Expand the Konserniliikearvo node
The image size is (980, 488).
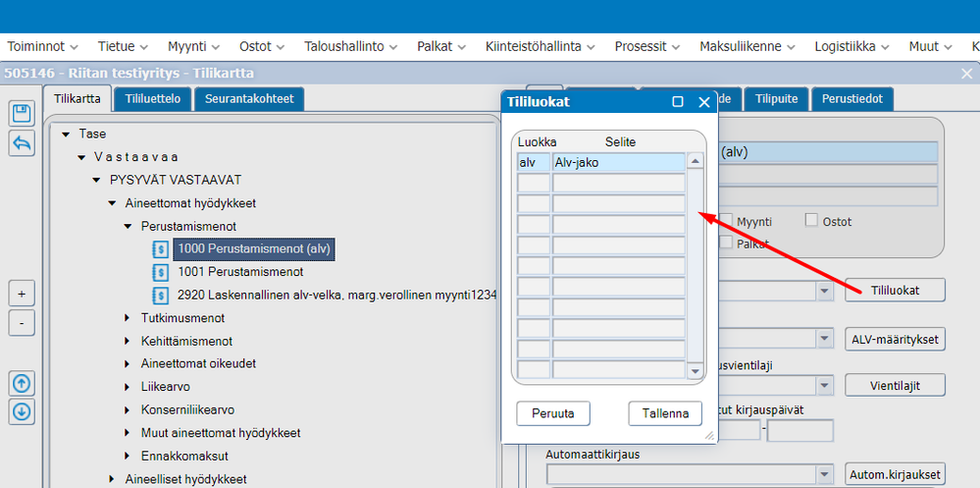[128, 409]
